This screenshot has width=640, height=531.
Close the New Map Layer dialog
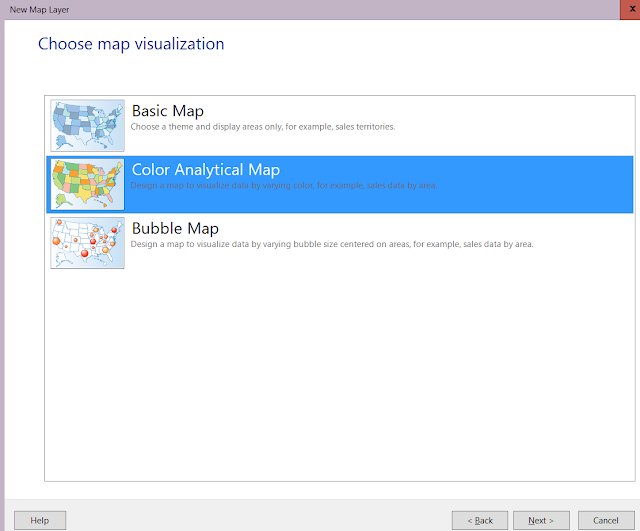tap(630, 9)
